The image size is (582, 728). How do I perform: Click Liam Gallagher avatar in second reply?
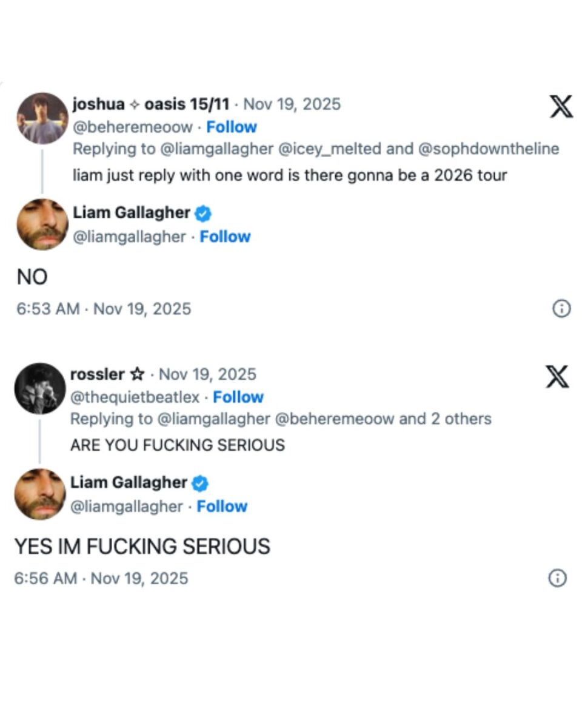(40, 494)
